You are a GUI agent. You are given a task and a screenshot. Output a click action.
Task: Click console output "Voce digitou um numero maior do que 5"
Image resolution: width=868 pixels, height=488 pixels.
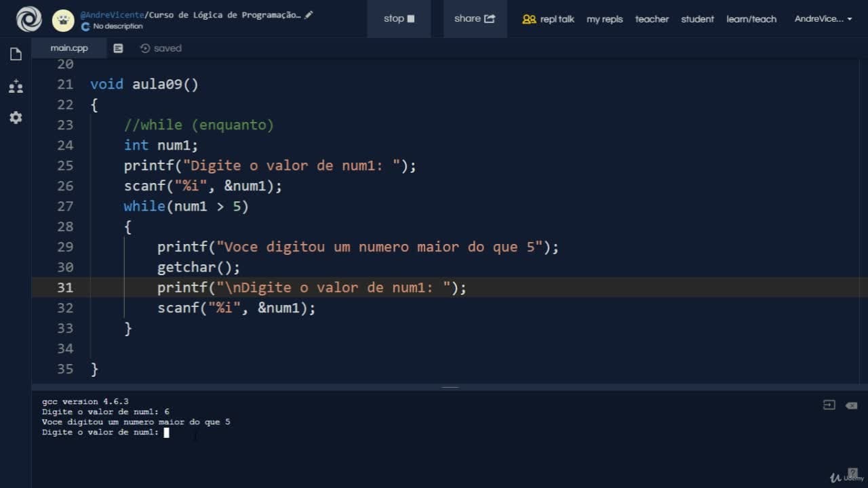coord(136,422)
